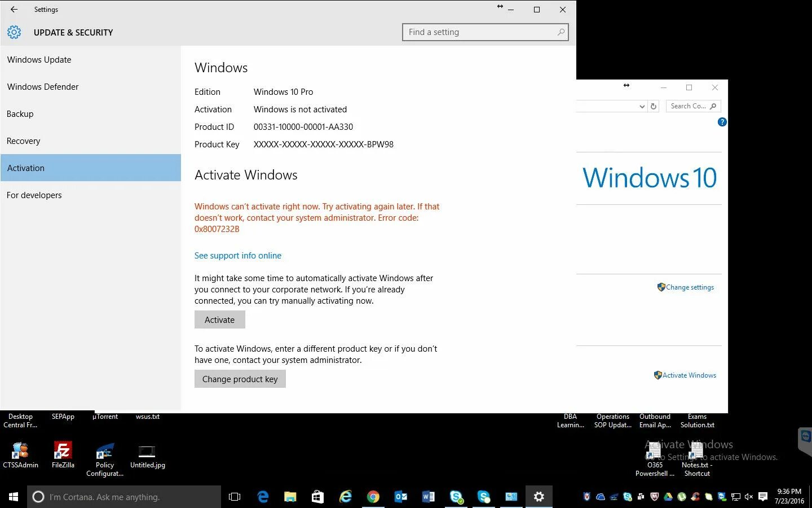Open Google Chrome from the taskbar
Viewport: 812px width, 508px height.
click(x=373, y=497)
